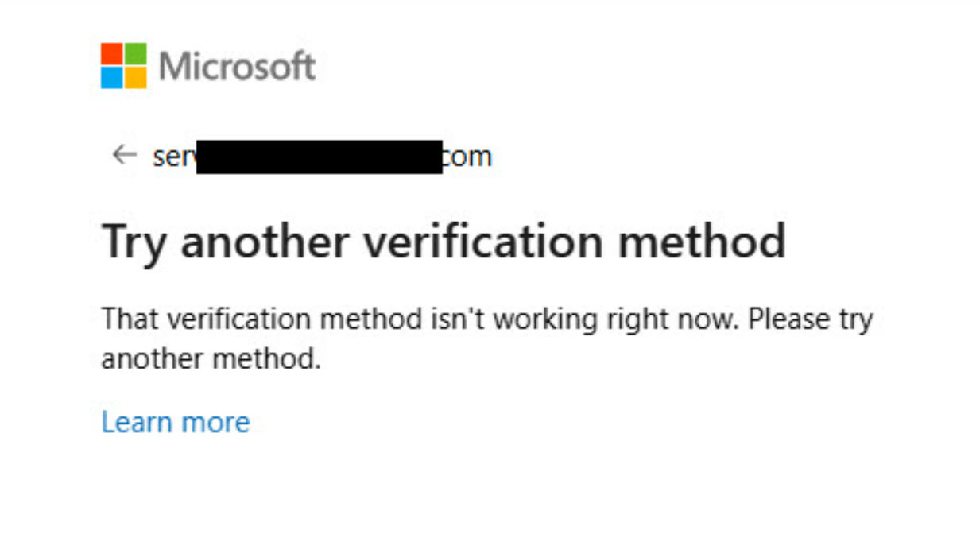Click the black redaction bar over the email
Viewport: 980px width, 557px height.
(319, 157)
